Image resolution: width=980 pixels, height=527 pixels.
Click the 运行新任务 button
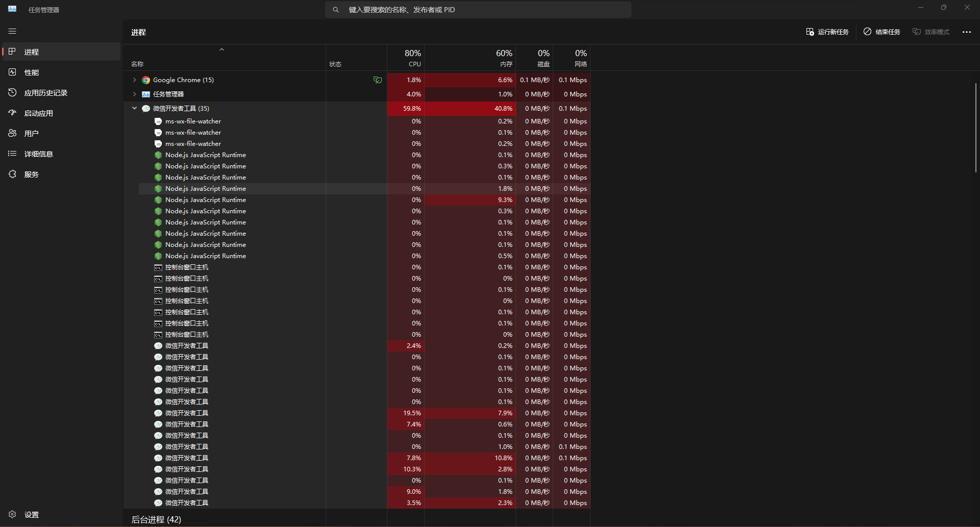click(827, 32)
